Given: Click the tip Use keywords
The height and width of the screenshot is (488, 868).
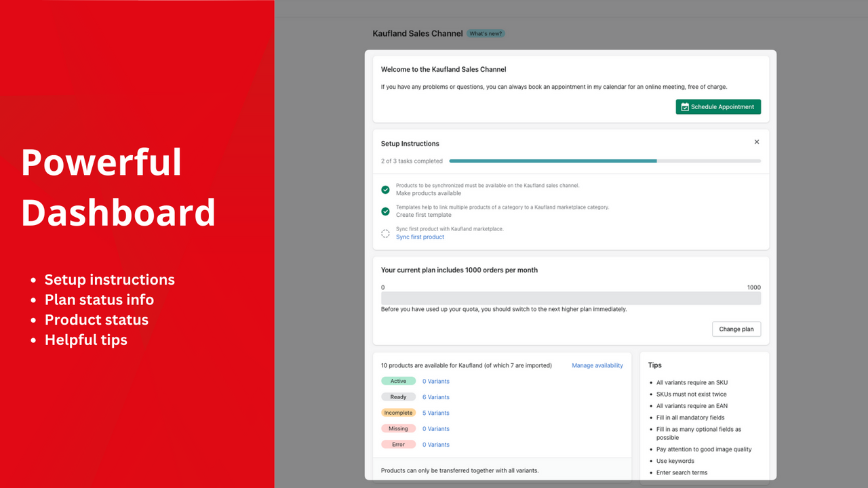Looking at the screenshot, I should tap(675, 461).
